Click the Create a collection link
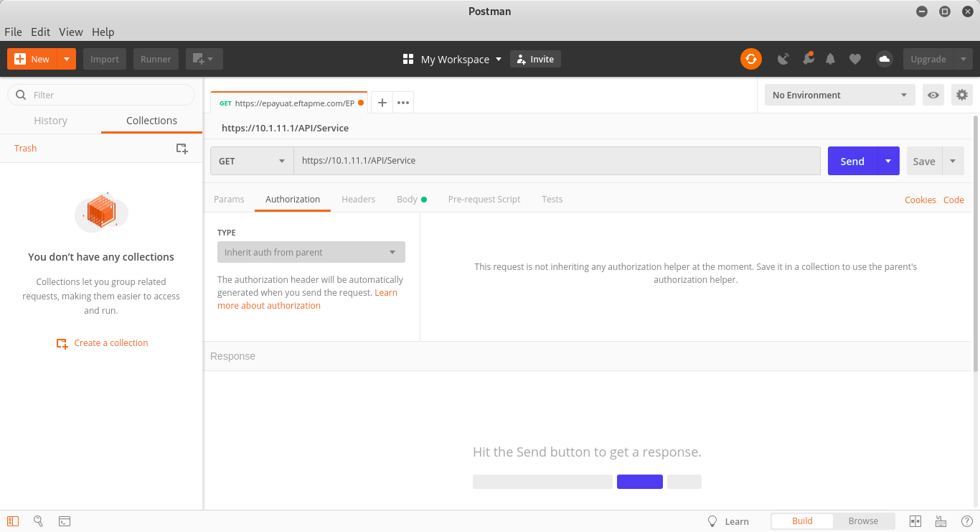The width and height of the screenshot is (980, 532). (x=103, y=343)
